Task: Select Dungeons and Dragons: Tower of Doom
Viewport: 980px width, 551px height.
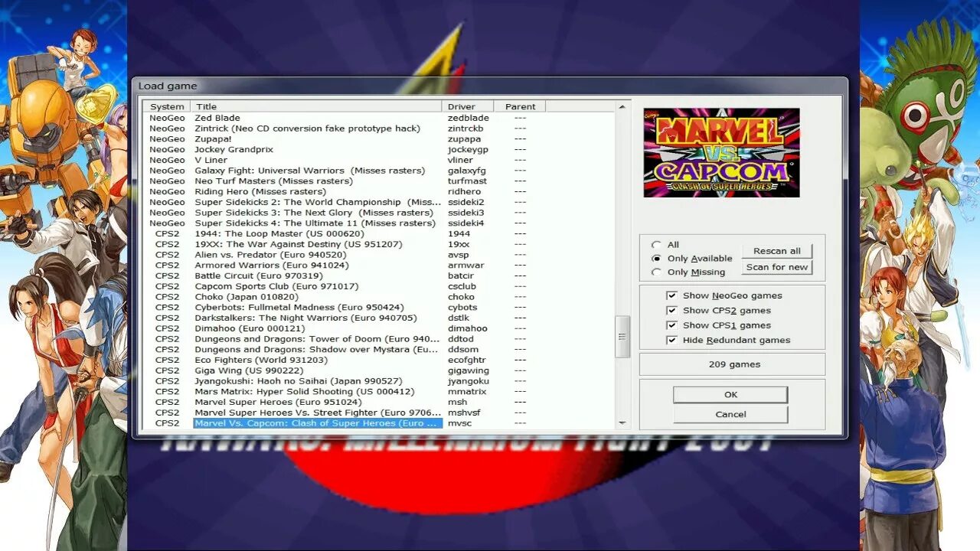Action: coord(379,339)
